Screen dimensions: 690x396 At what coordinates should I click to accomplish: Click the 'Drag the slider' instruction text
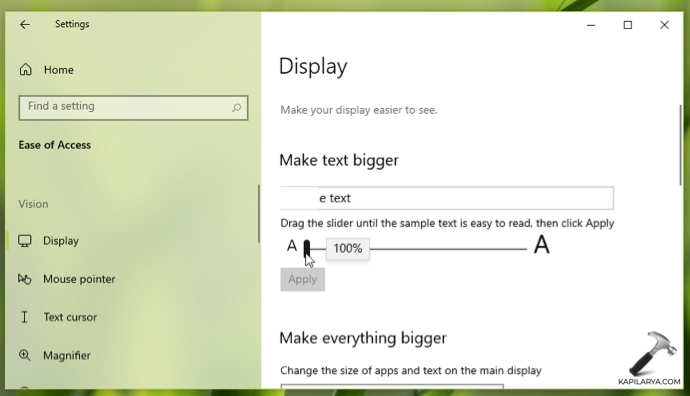click(447, 224)
